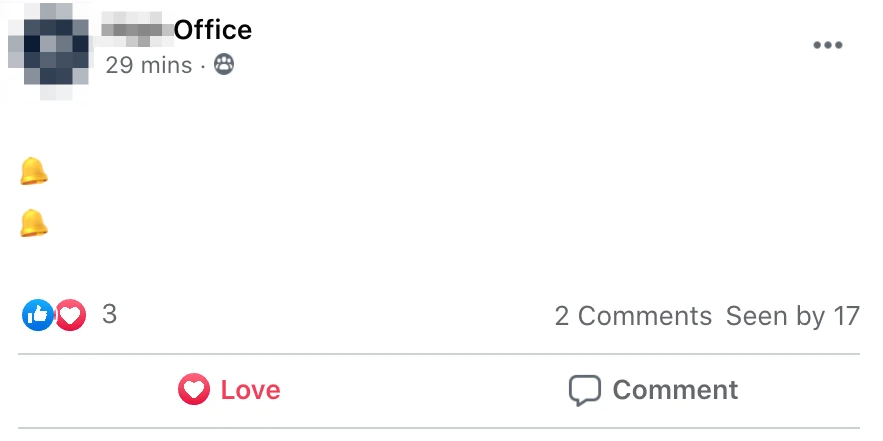Image resolution: width=883 pixels, height=441 pixels.
Task: Open the 29 mins timestamp link
Action: 149,65
